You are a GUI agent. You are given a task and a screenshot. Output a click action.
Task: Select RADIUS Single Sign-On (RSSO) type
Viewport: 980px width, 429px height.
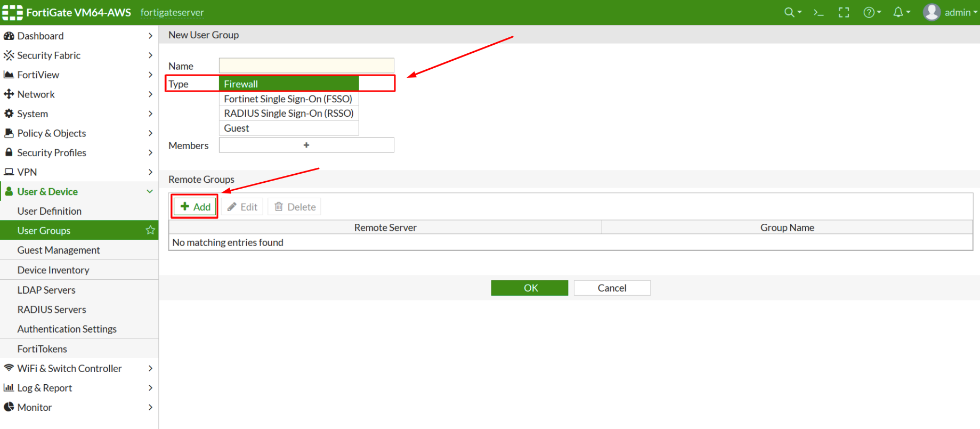pyautogui.click(x=289, y=113)
